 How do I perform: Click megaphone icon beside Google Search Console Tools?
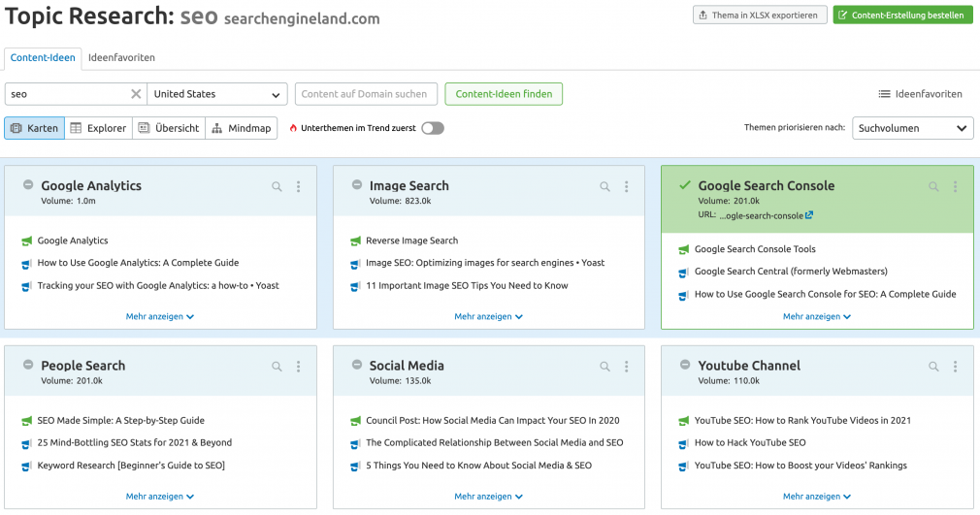[684, 250]
